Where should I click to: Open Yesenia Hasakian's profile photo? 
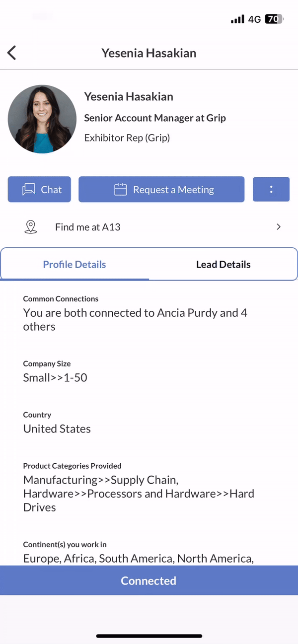tap(42, 119)
